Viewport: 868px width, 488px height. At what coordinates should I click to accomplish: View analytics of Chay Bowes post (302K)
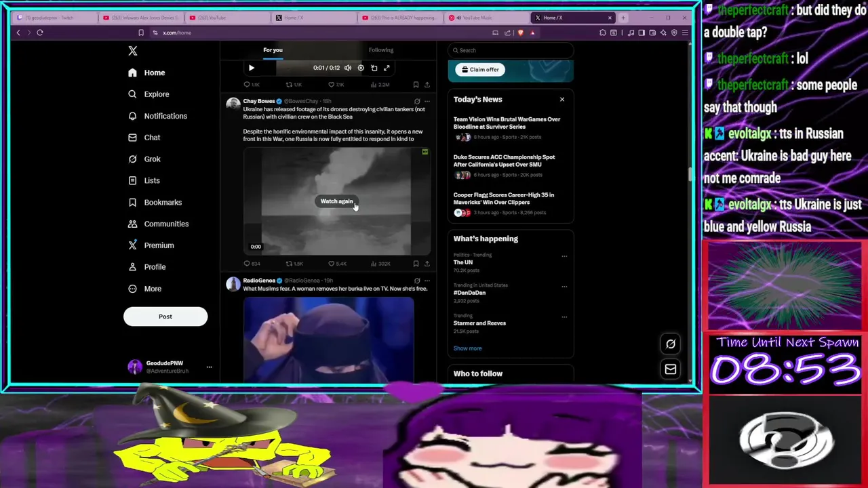pos(380,264)
